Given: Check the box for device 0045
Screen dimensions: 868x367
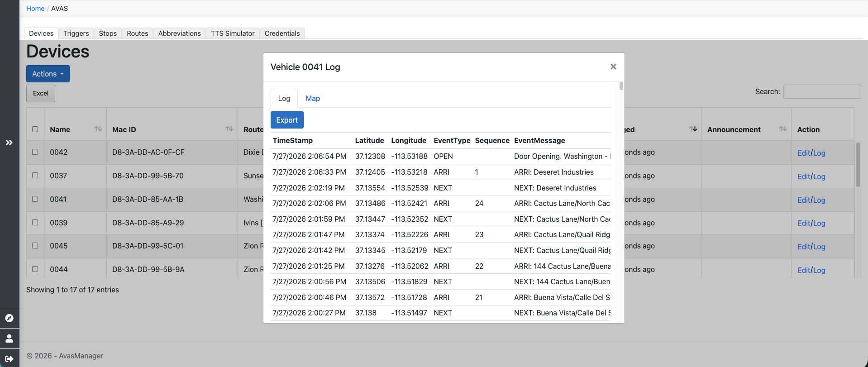Looking at the screenshot, I should tap(35, 246).
